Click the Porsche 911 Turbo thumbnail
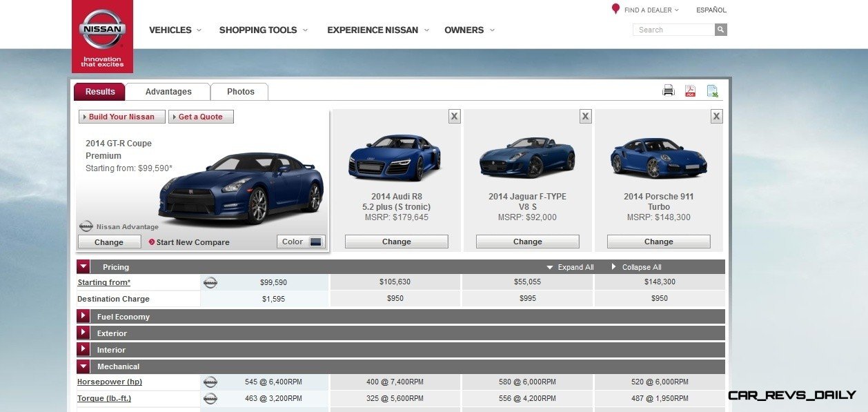Screen dimensions: 868x412 pos(659,158)
